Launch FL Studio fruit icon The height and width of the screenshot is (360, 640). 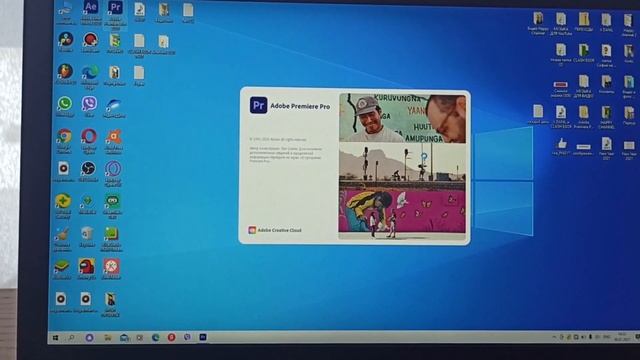click(65, 71)
